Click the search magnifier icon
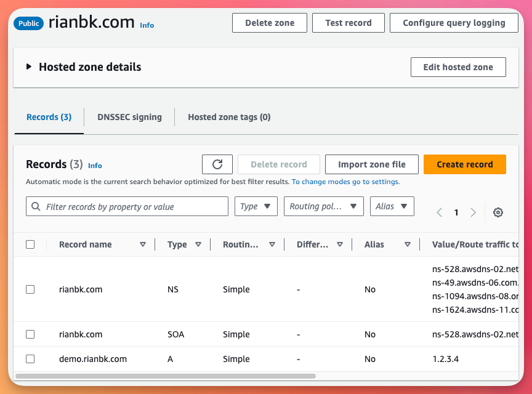This screenshot has width=532, height=394. coord(36,206)
